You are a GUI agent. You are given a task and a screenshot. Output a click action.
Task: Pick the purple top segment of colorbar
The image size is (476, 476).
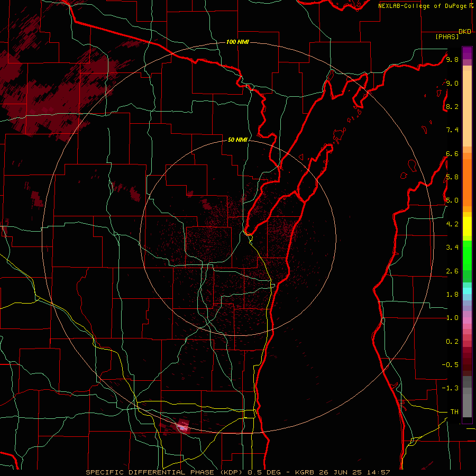click(x=467, y=53)
